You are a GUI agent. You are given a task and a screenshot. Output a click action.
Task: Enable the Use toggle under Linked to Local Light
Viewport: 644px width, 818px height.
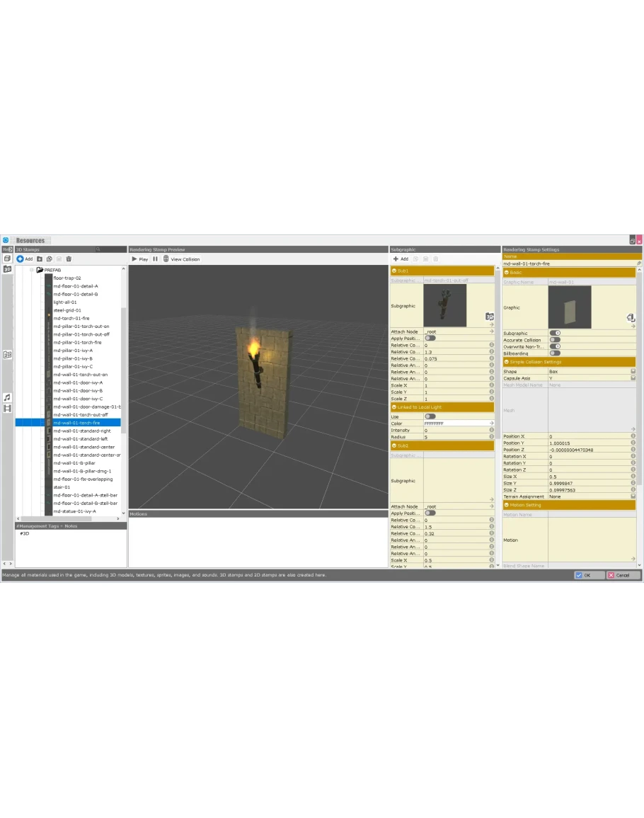pyautogui.click(x=430, y=416)
